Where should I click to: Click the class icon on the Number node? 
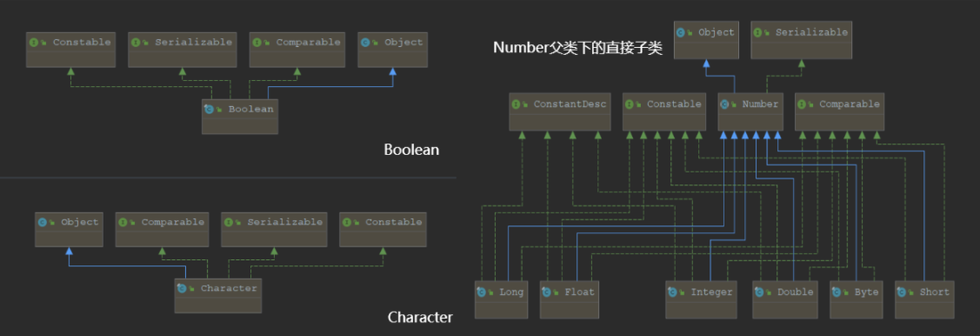click(x=725, y=104)
